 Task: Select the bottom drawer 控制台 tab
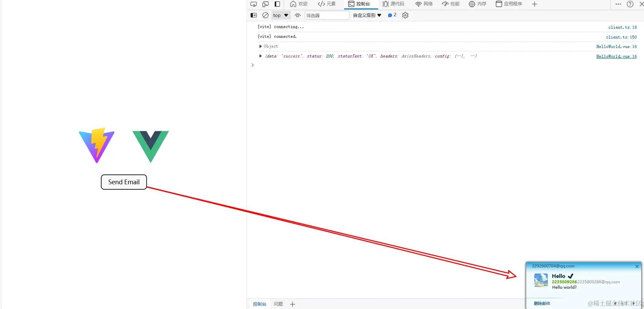tap(260, 304)
